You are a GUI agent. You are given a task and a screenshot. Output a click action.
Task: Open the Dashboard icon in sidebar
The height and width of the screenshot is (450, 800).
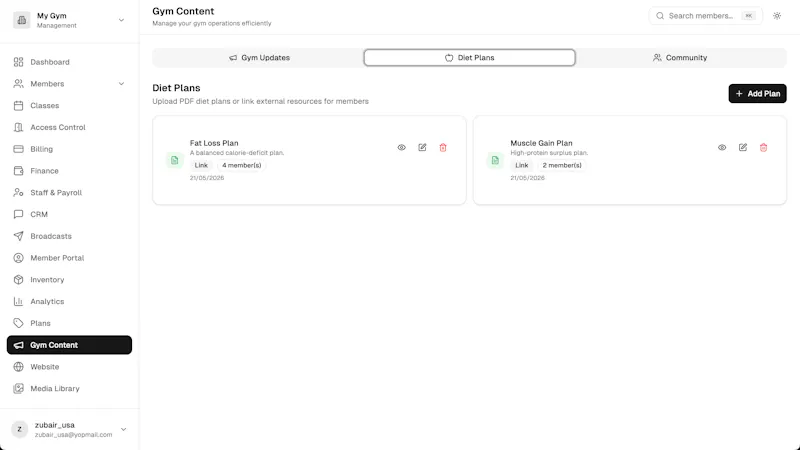[18, 62]
